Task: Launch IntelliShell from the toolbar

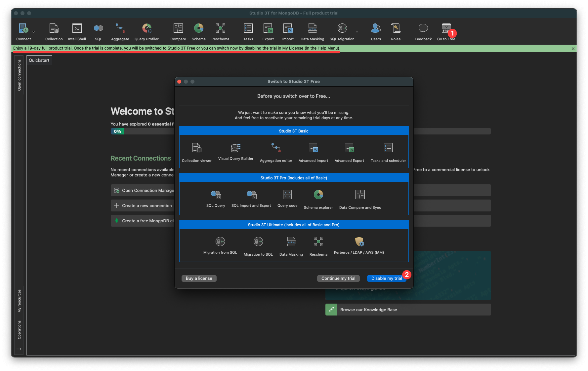Action: pos(77,32)
